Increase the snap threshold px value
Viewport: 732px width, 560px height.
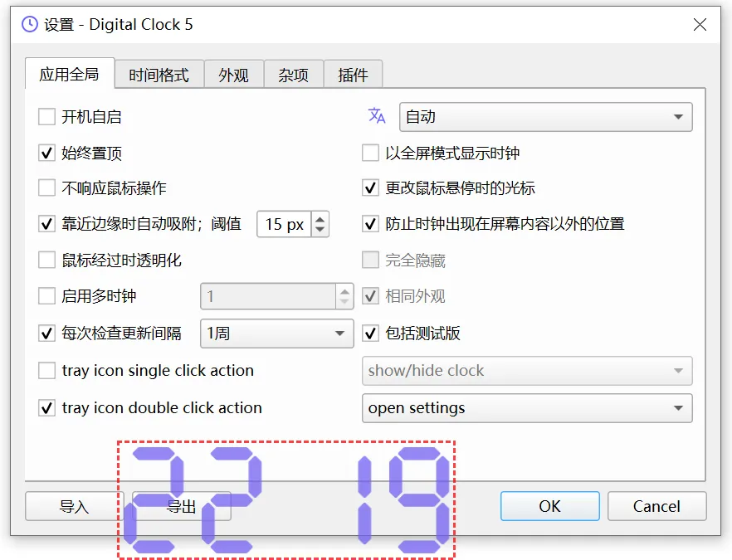[320, 218]
